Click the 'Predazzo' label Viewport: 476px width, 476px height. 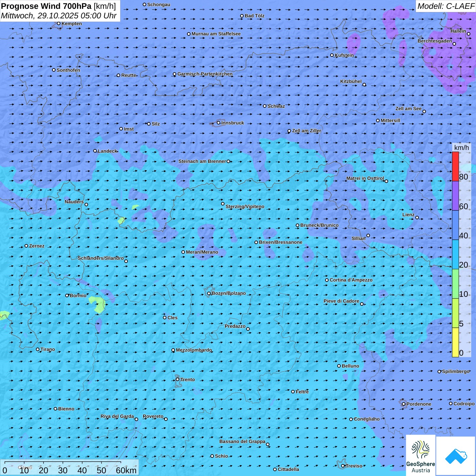click(x=235, y=326)
